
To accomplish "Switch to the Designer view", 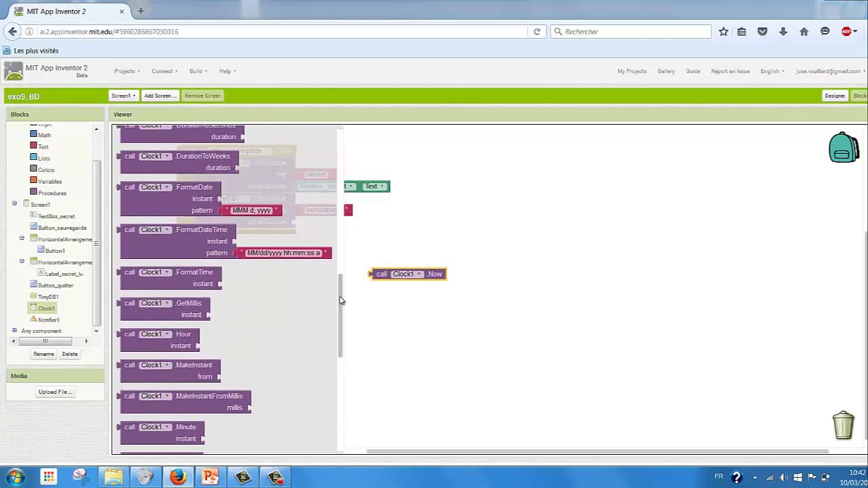I will (x=835, y=96).
